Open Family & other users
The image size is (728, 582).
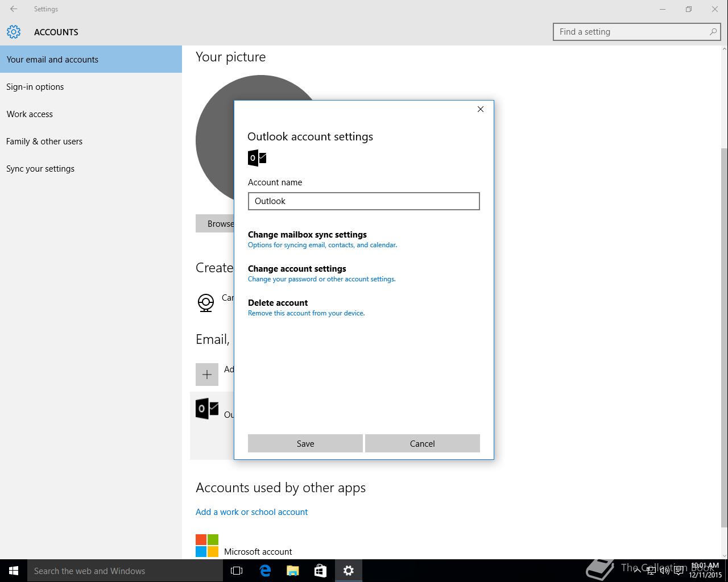91,141
